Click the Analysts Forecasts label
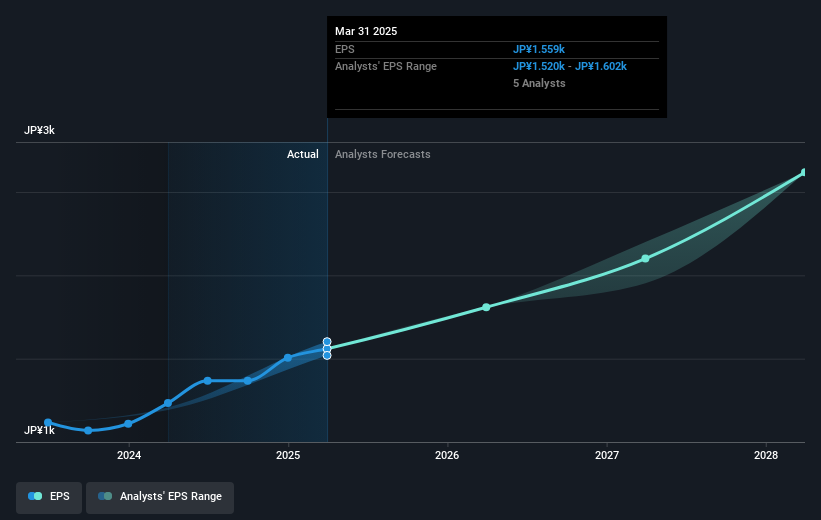821x520 pixels. click(x=383, y=154)
